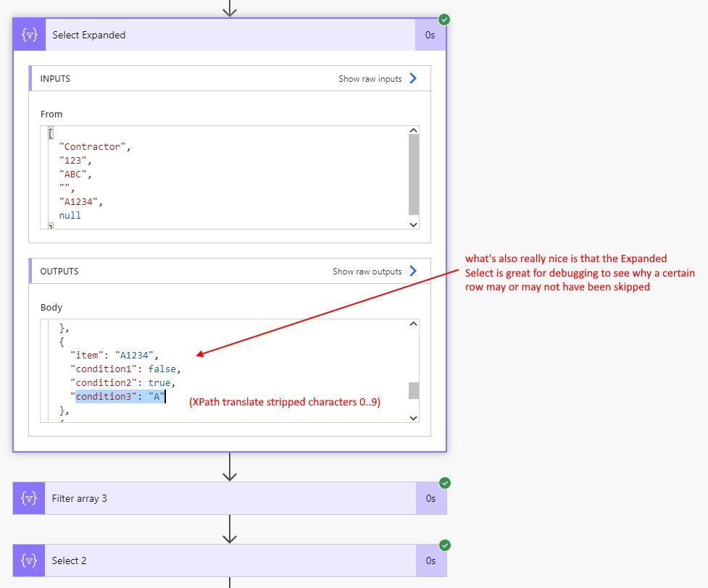Screen dimensions: 708x588
Task: Click Show raw outputs link
Action: click(367, 272)
